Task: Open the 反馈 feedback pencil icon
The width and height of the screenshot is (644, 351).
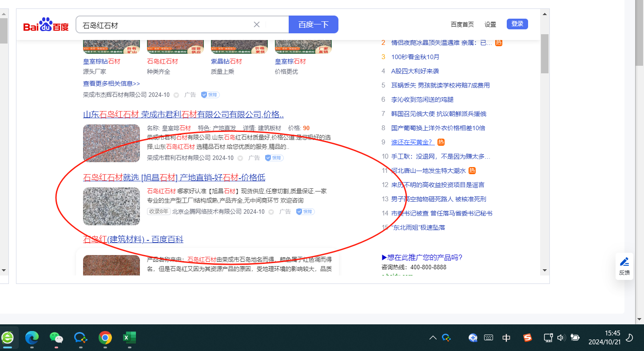Action: point(624,266)
